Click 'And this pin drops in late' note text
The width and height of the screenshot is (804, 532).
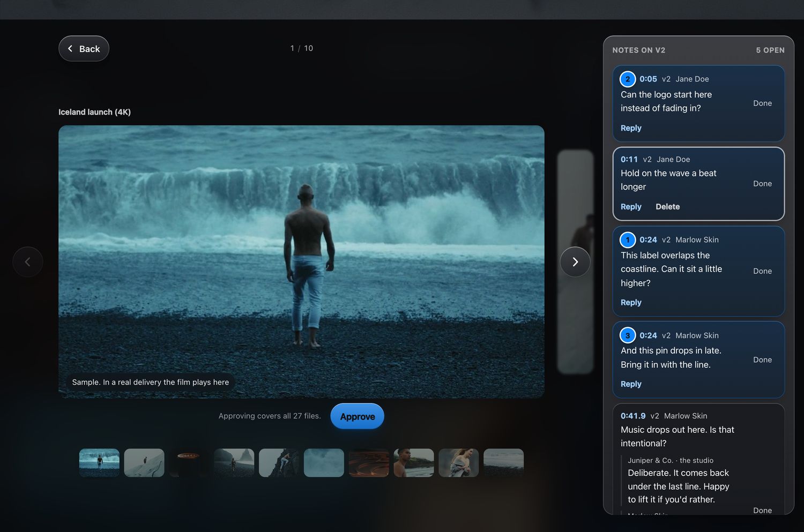click(671, 357)
